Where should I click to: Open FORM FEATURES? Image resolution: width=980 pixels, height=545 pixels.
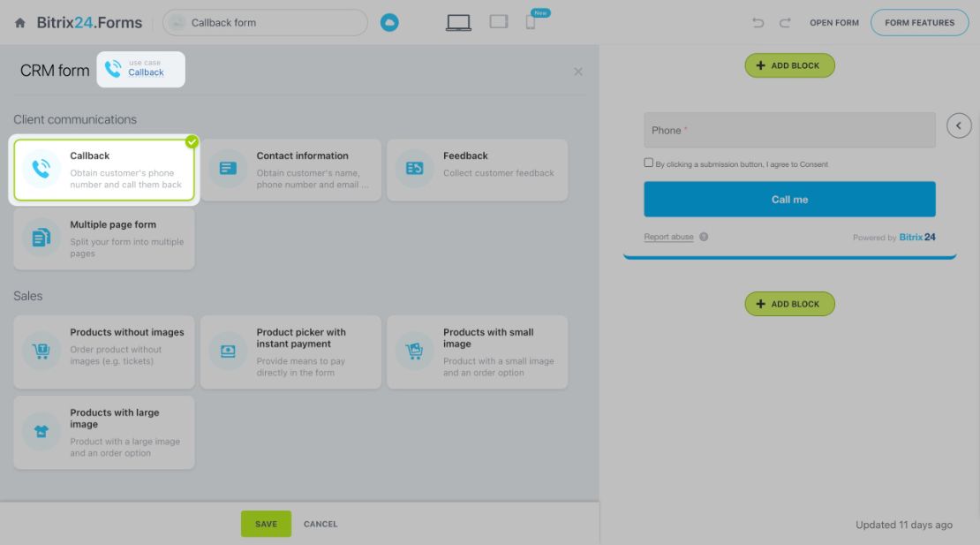[x=919, y=22]
